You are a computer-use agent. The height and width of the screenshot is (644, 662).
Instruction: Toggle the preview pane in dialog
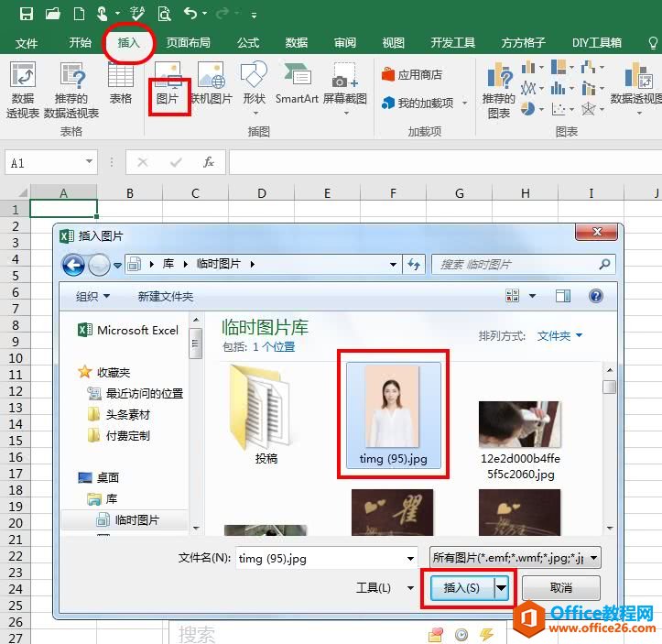tap(563, 296)
